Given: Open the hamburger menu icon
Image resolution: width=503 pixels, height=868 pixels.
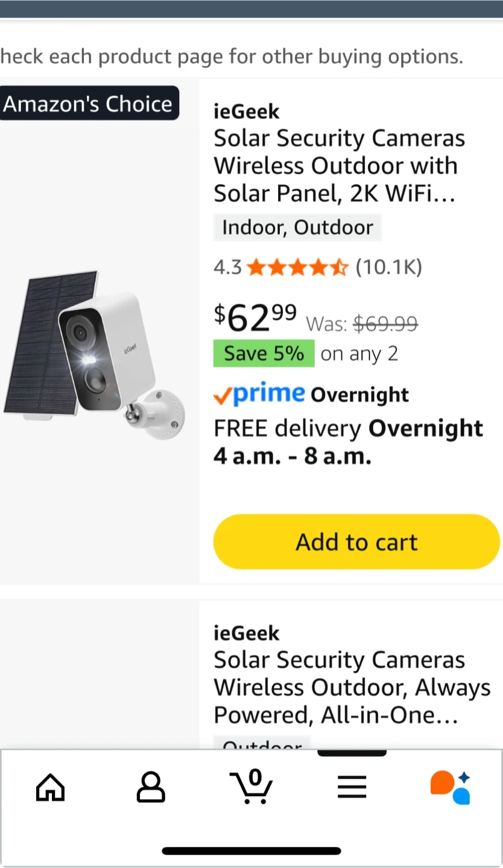Looking at the screenshot, I should click(352, 787).
